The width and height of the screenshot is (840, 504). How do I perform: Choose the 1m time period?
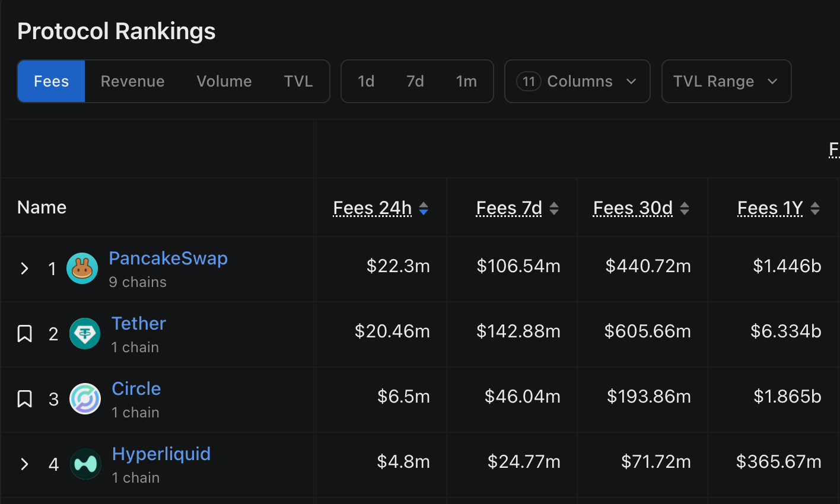coord(466,81)
